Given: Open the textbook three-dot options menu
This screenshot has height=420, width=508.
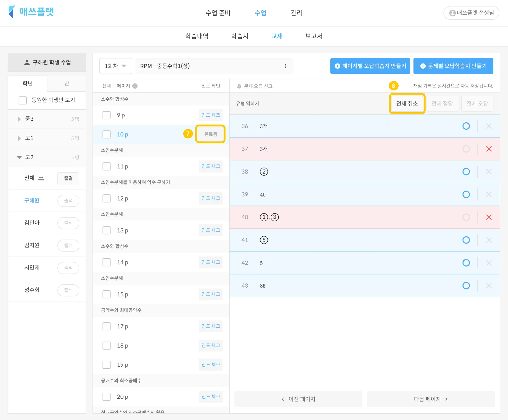Looking at the screenshot, I should tap(286, 66).
